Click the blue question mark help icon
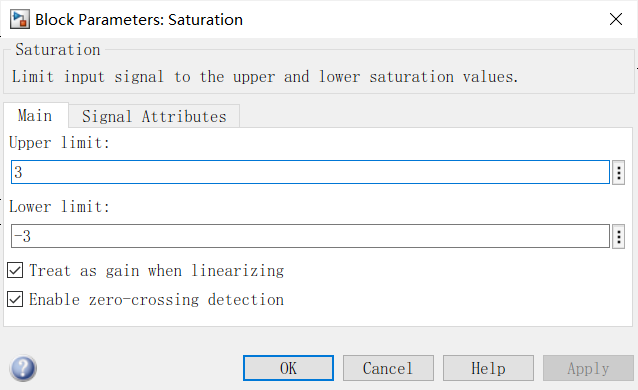 click(x=23, y=368)
